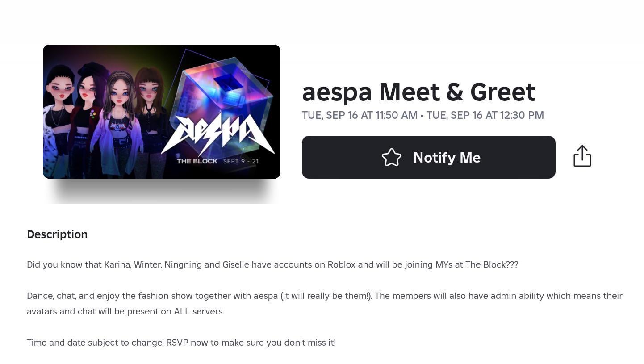Click the word "Roblox" in the description
This screenshot has height=364, width=644.
click(x=341, y=264)
